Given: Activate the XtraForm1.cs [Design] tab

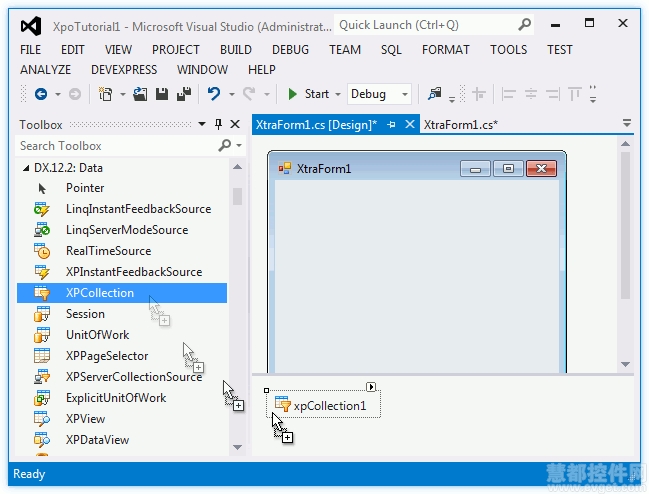Looking at the screenshot, I should tap(316, 125).
